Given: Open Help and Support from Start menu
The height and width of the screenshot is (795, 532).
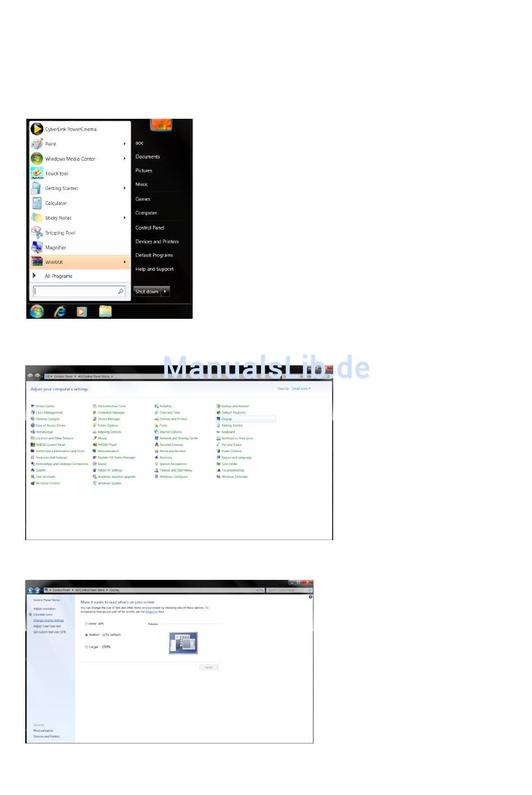Looking at the screenshot, I should [155, 269].
